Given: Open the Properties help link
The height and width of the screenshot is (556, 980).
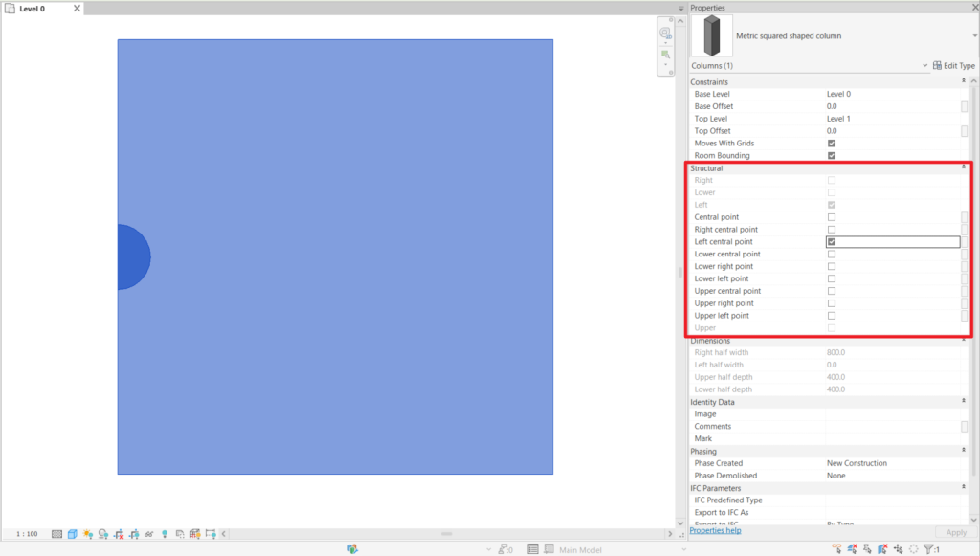Looking at the screenshot, I should [714, 530].
